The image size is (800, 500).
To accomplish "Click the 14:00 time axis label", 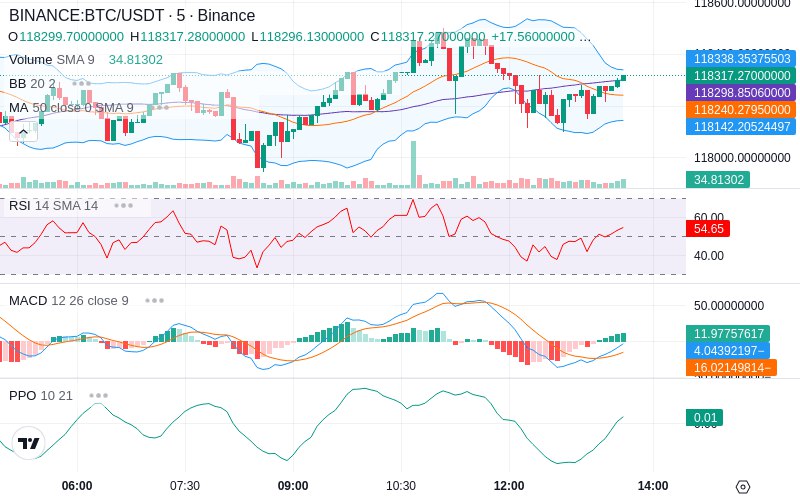I will click(x=653, y=486).
